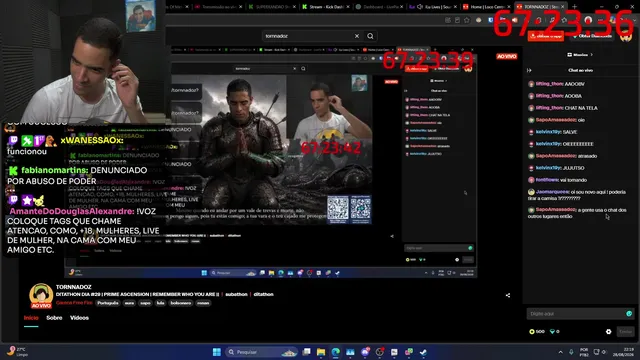Click the orange download app button

point(546,36)
